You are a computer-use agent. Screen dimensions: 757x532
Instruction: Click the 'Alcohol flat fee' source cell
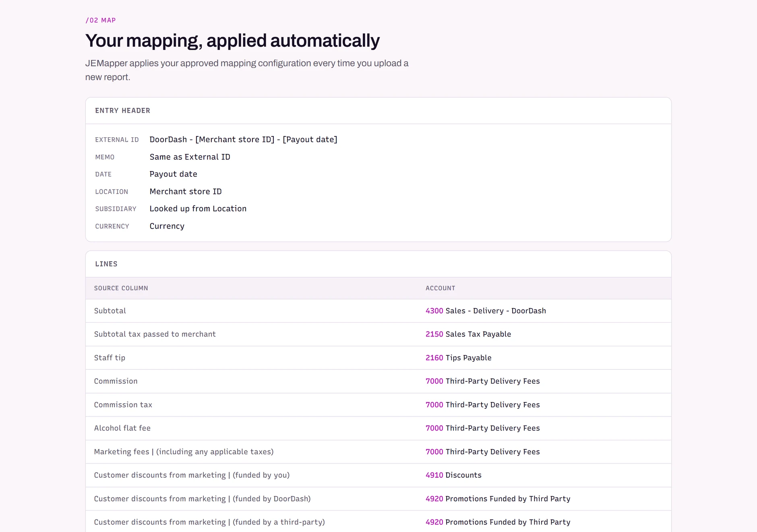122,428
